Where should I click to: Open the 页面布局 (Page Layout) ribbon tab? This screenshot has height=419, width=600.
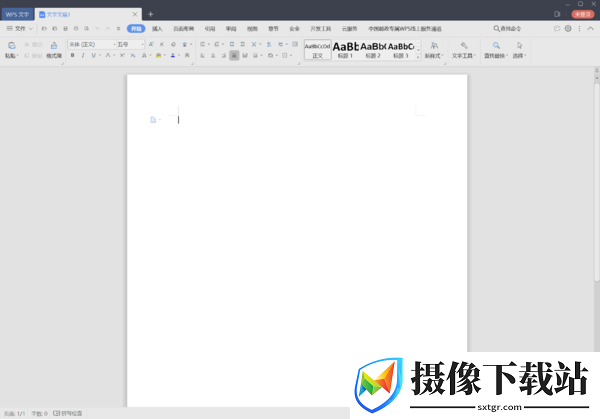pyautogui.click(x=184, y=29)
